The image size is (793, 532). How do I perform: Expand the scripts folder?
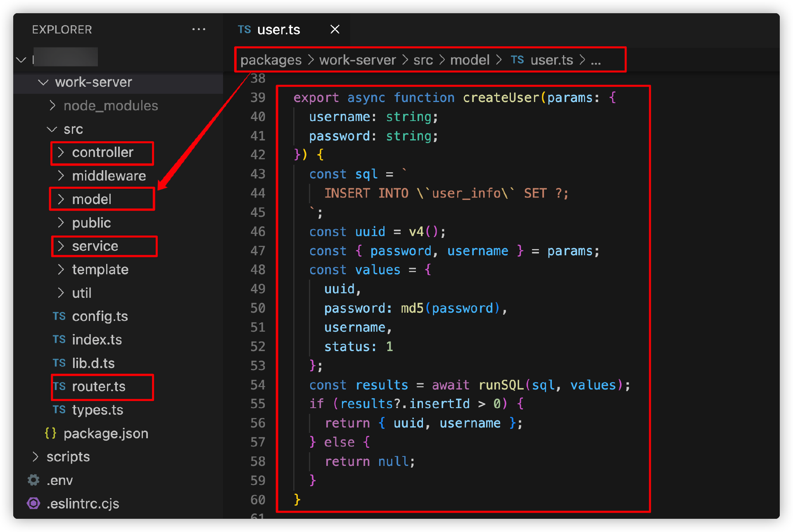coord(36,457)
